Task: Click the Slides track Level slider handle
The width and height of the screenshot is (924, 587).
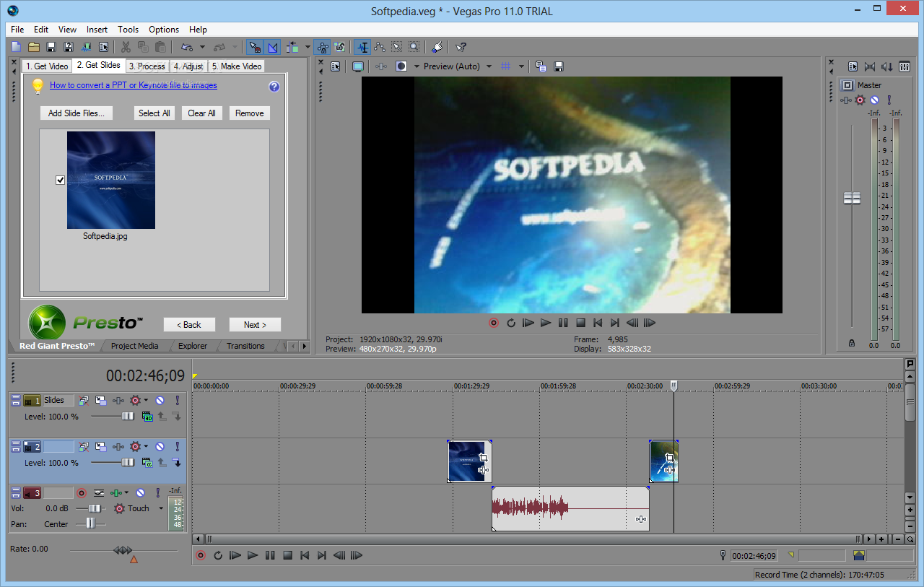Action: coord(128,417)
